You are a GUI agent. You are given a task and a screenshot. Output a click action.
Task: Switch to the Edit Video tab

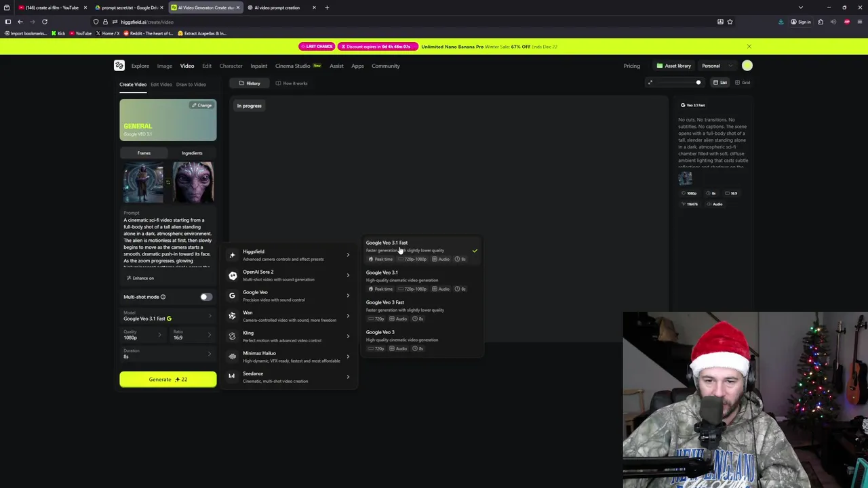pos(161,84)
